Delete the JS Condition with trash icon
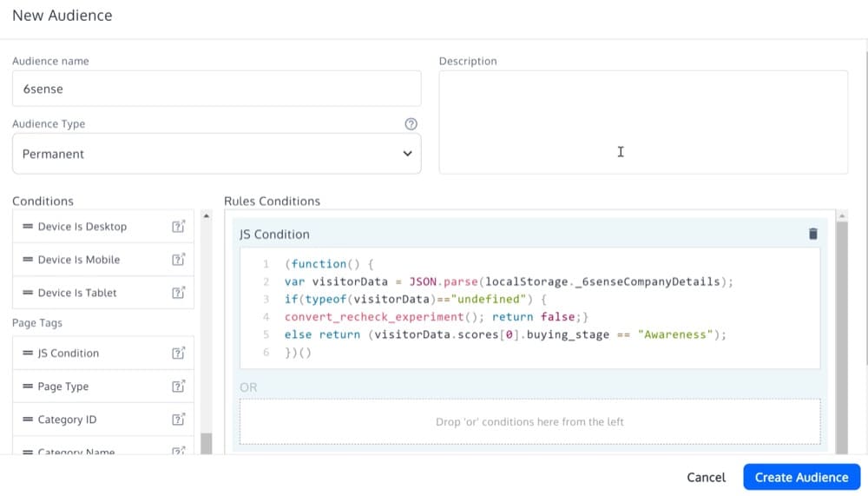 click(812, 234)
